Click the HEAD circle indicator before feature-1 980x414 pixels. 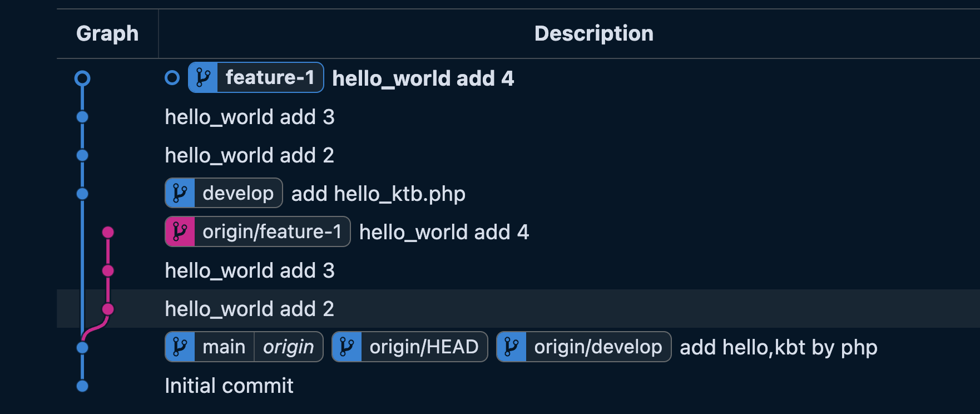tap(172, 78)
